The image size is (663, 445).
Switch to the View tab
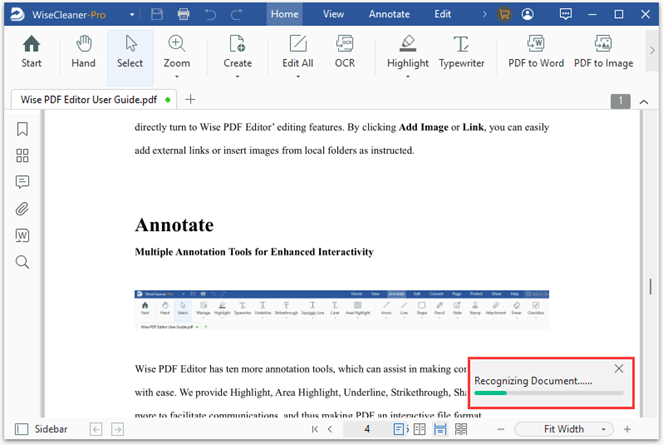[333, 14]
